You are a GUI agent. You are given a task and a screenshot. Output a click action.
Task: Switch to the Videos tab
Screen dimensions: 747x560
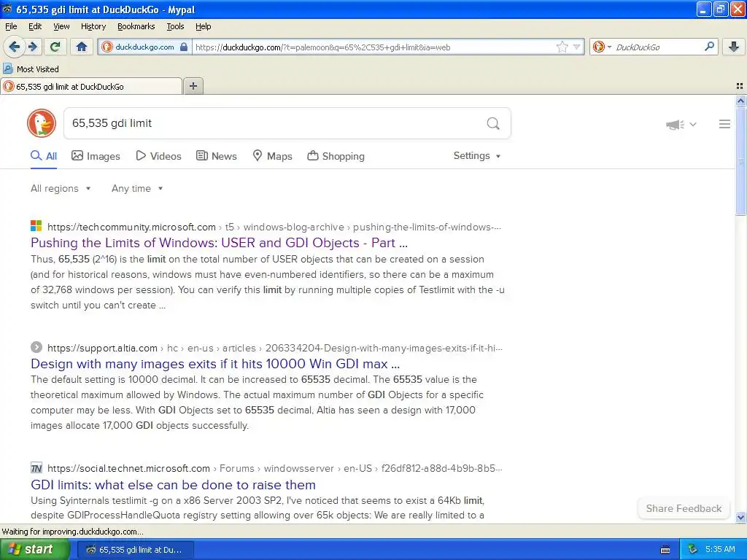pos(158,156)
